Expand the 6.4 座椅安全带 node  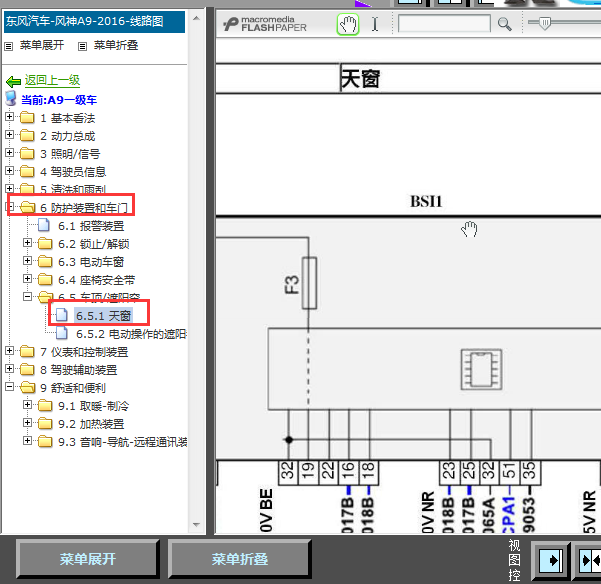coord(27,279)
